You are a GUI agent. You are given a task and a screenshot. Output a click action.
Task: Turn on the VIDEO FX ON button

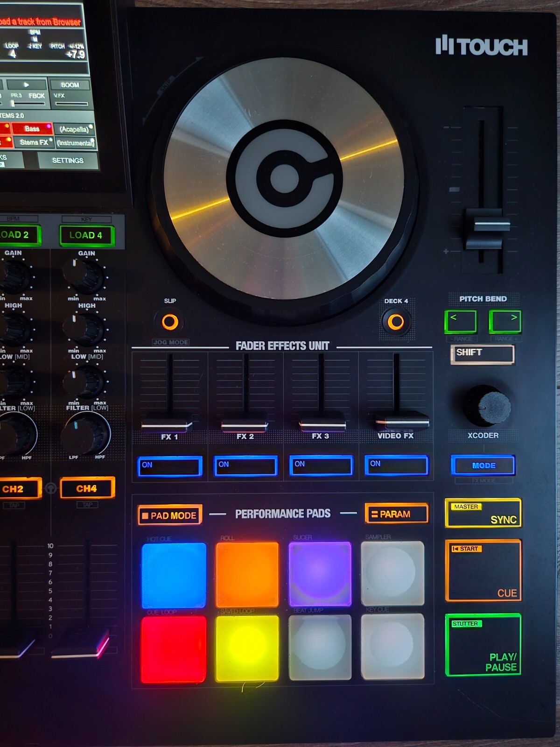(396, 465)
